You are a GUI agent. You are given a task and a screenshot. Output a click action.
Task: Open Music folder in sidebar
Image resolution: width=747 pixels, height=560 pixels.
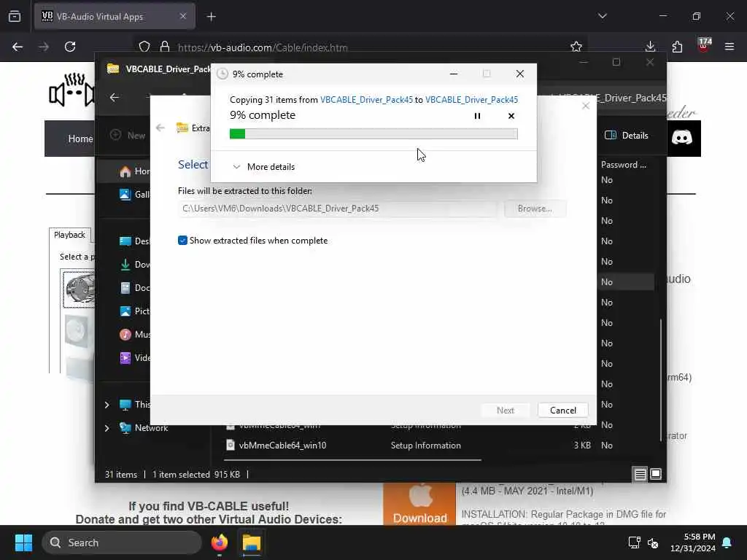134,334
